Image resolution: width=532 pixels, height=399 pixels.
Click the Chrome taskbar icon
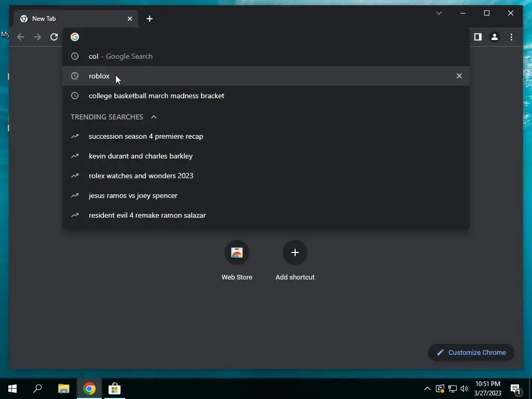[x=89, y=389]
